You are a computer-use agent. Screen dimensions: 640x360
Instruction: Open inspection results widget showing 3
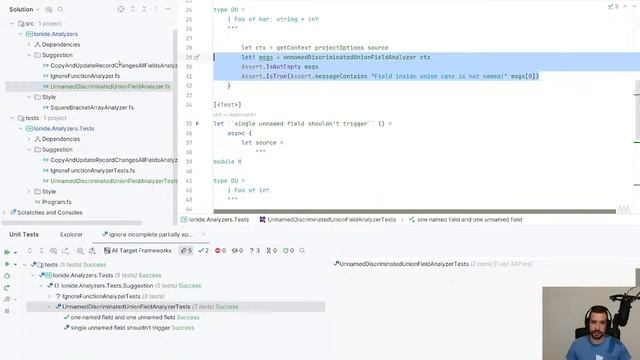[x=613, y=7]
